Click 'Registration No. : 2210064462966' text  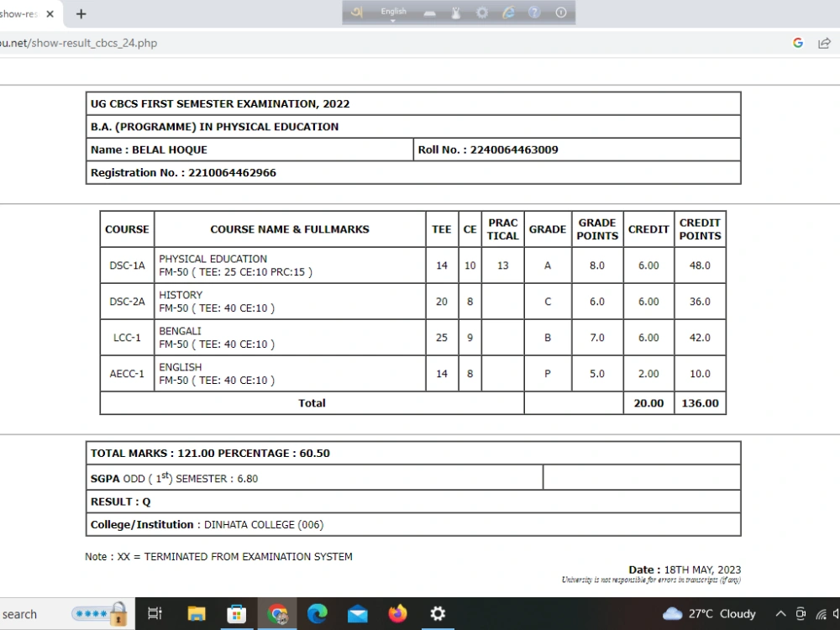pyautogui.click(x=183, y=173)
